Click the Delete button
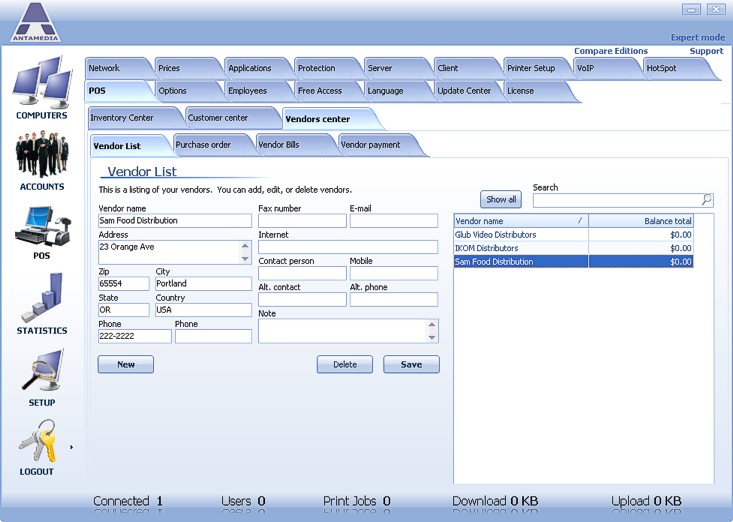733x522 pixels. (345, 365)
